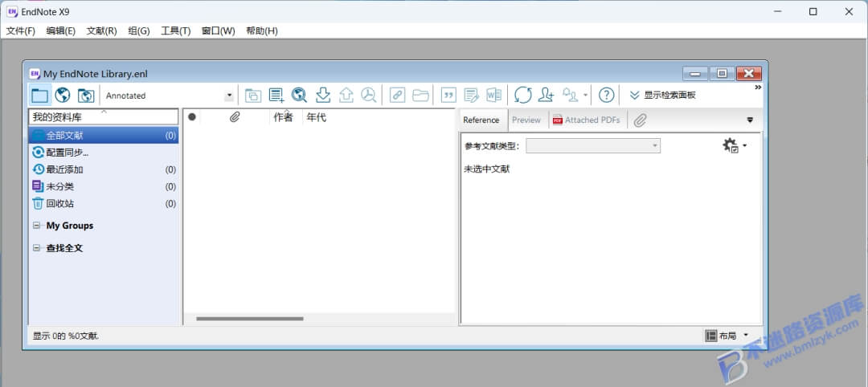The height and width of the screenshot is (387, 868).
Task: Click the Open File folder toolbar icon
Action: click(420, 95)
